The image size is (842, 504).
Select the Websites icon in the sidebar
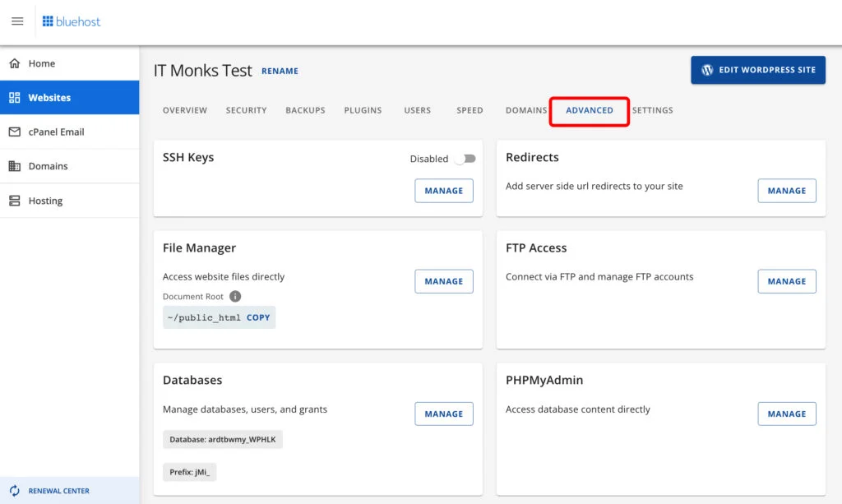coord(16,97)
